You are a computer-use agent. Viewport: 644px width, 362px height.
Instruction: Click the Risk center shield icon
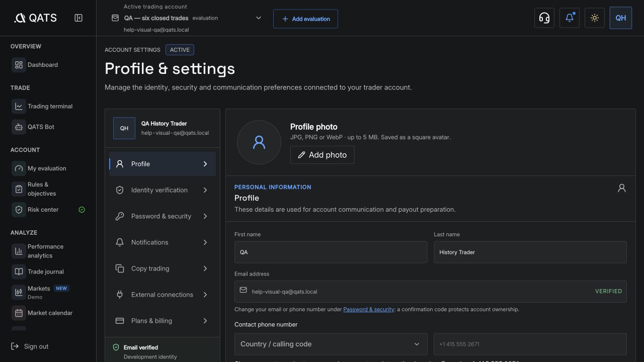19,210
